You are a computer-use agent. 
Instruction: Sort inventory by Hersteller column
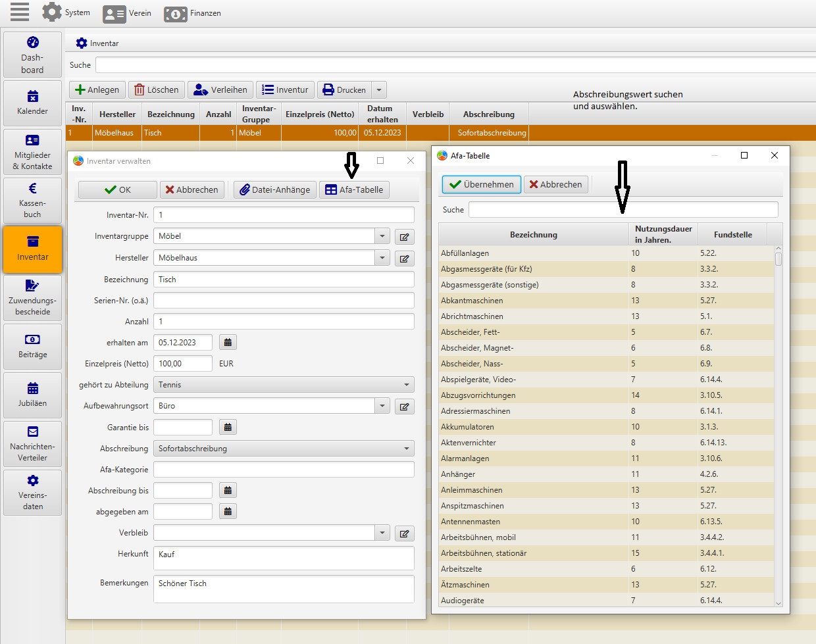(x=117, y=114)
